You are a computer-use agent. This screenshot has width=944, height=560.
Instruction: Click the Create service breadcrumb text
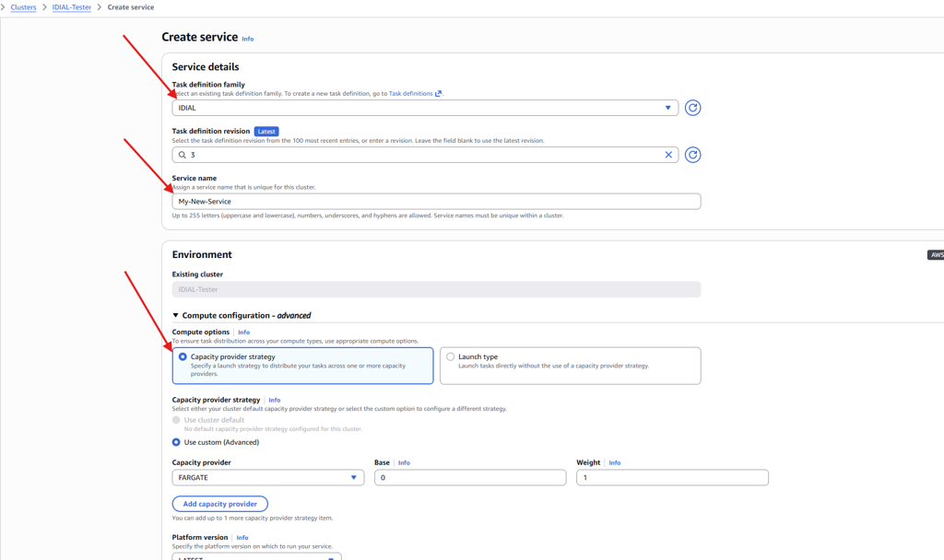131,7
